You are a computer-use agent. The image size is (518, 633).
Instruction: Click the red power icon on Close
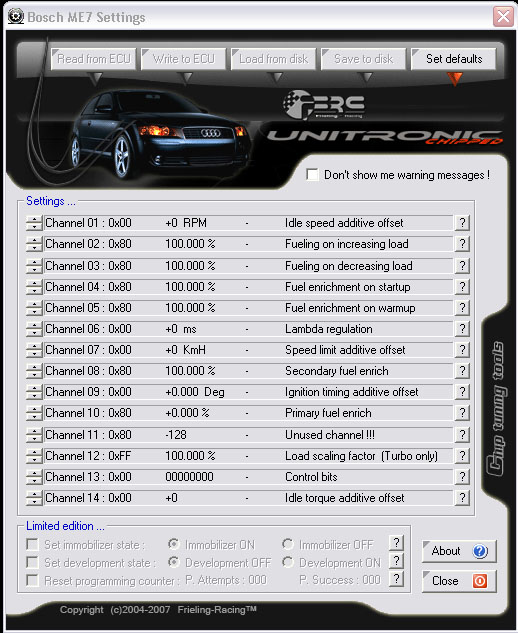[480, 581]
